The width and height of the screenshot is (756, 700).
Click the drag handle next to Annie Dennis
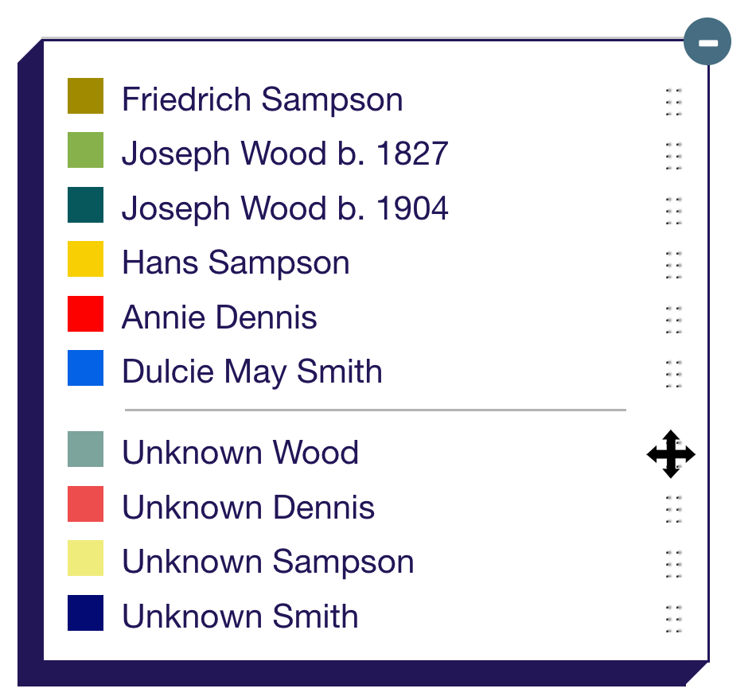tap(672, 321)
